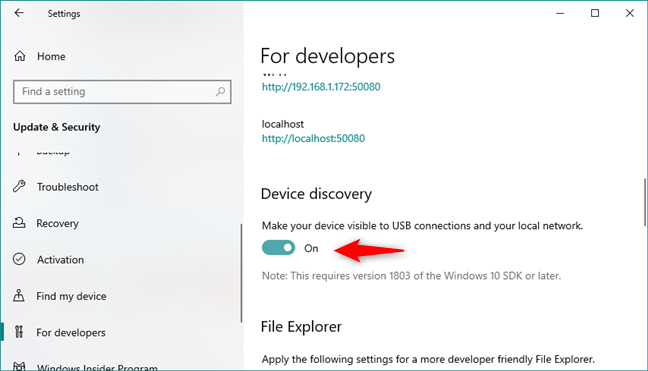The image size is (648, 371).
Task: Click the magnifier icon in search box
Action: [220, 92]
